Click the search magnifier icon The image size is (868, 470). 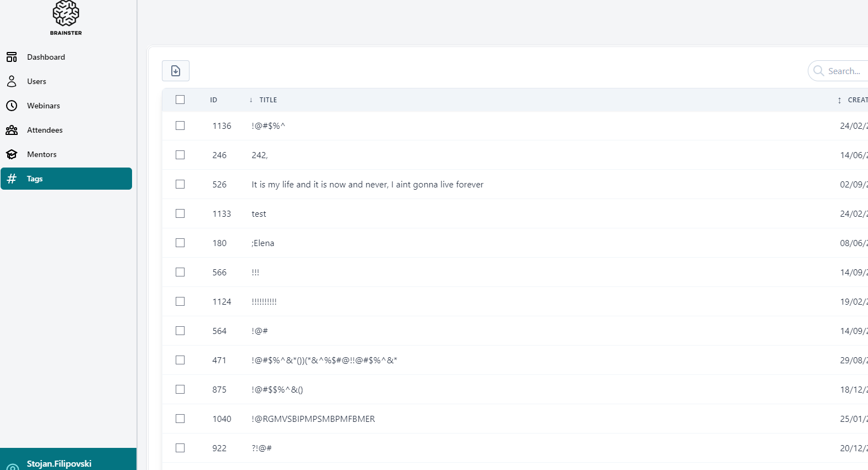point(818,71)
